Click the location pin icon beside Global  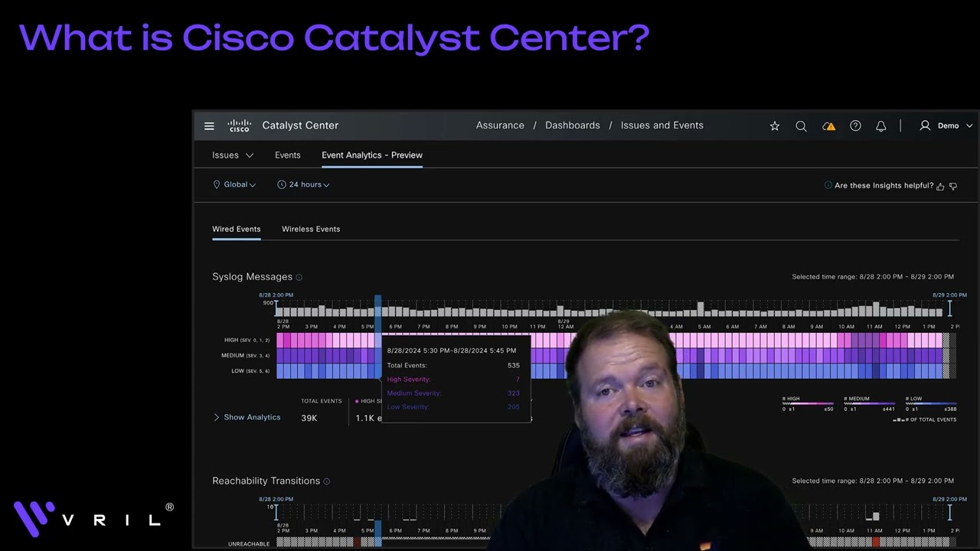[217, 184]
